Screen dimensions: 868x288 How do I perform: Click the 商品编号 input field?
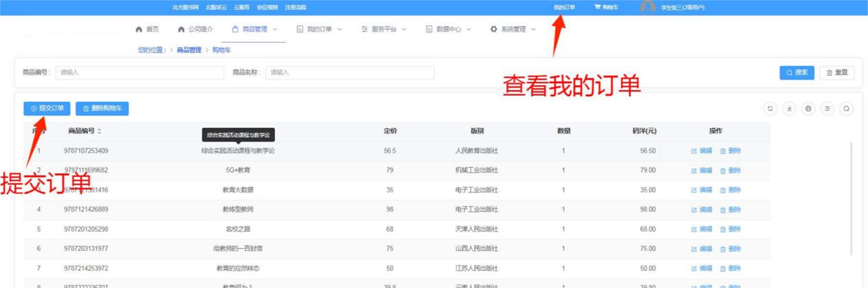click(x=140, y=73)
